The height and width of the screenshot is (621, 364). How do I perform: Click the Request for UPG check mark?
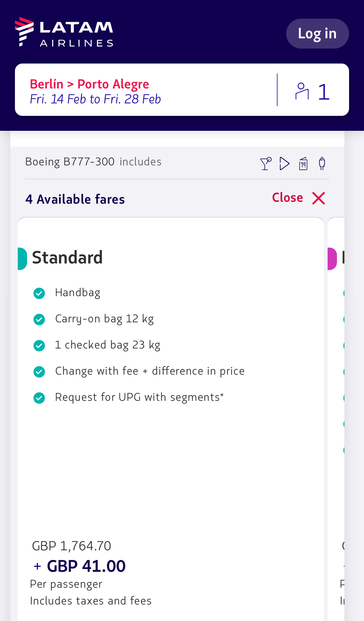39,398
